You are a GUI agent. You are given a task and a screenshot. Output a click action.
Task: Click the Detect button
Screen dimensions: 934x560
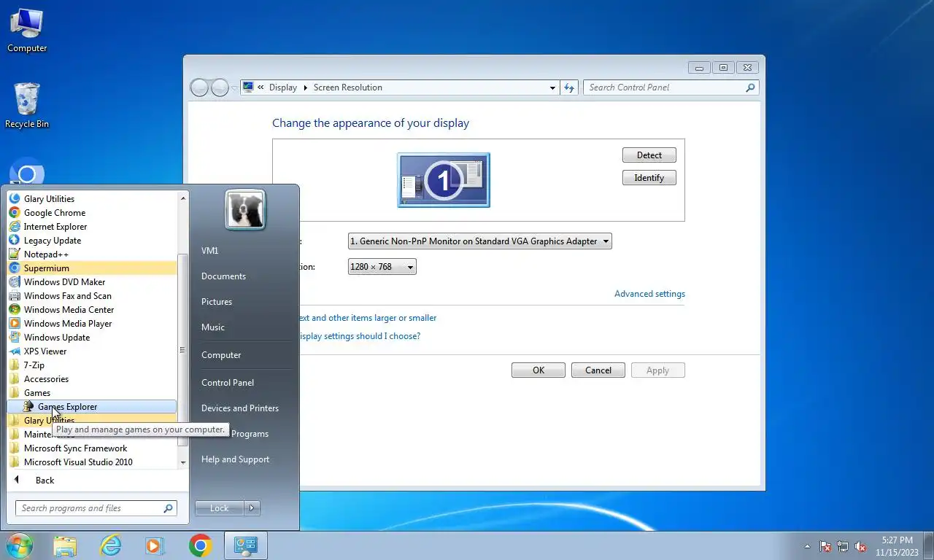click(649, 155)
